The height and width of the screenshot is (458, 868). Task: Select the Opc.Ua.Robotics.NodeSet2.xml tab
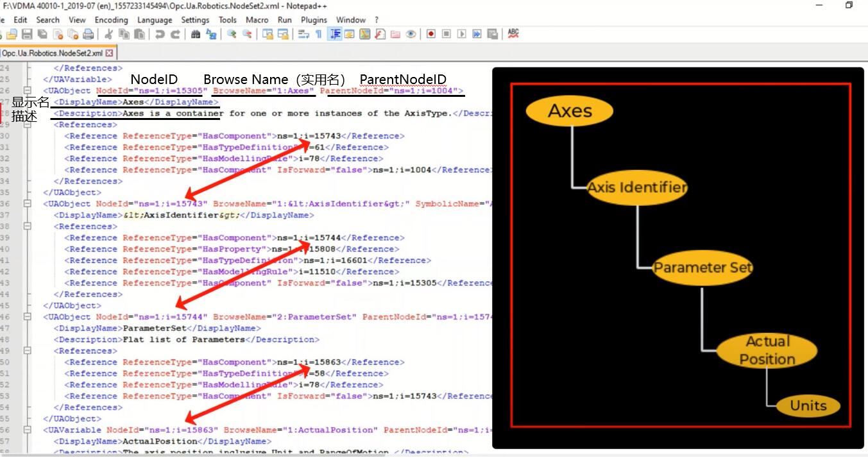(52, 53)
